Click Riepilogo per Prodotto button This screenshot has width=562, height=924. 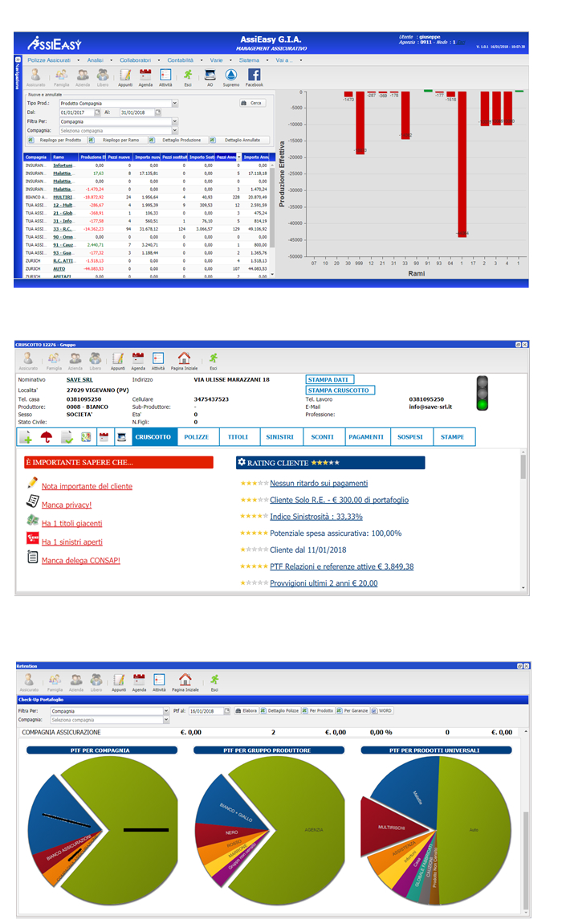coord(55,141)
